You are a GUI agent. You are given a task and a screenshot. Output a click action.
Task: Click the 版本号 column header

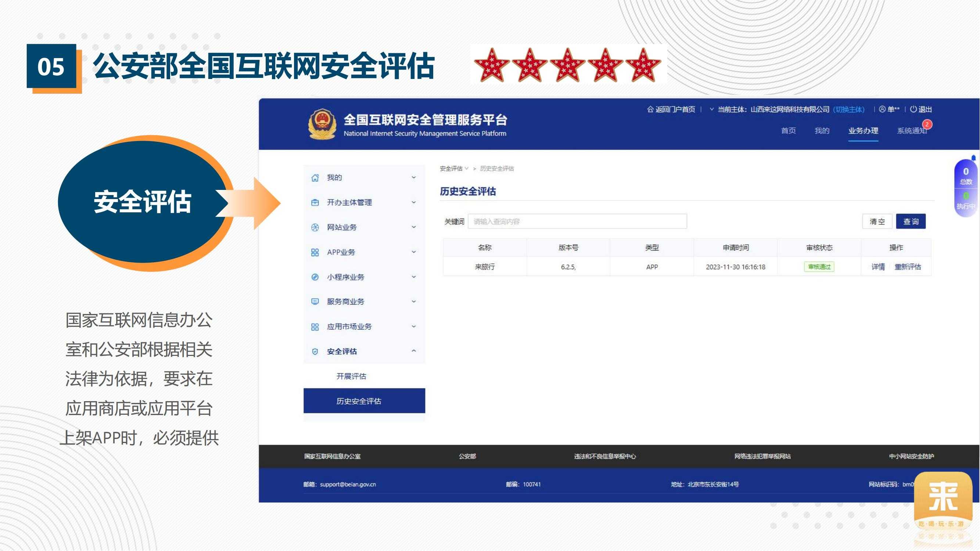pyautogui.click(x=568, y=248)
